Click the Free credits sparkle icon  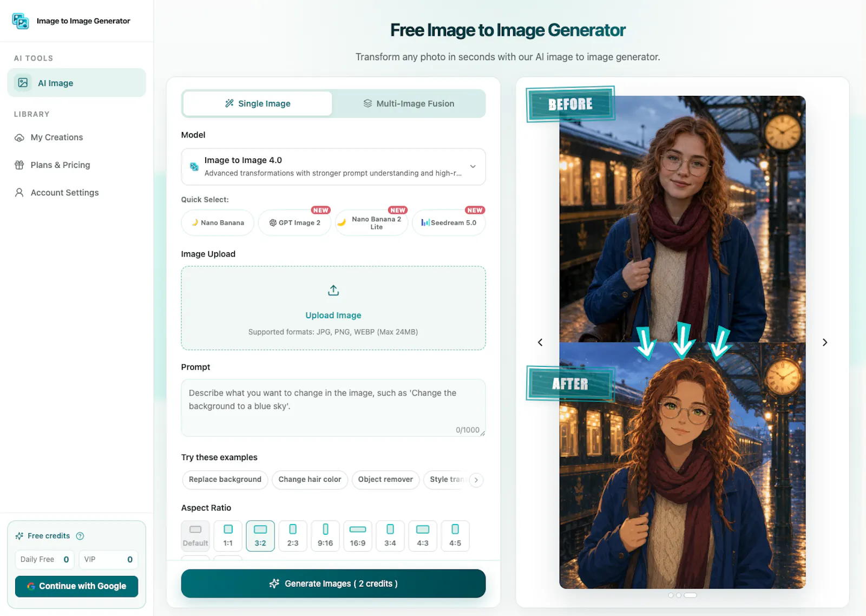(x=19, y=536)
